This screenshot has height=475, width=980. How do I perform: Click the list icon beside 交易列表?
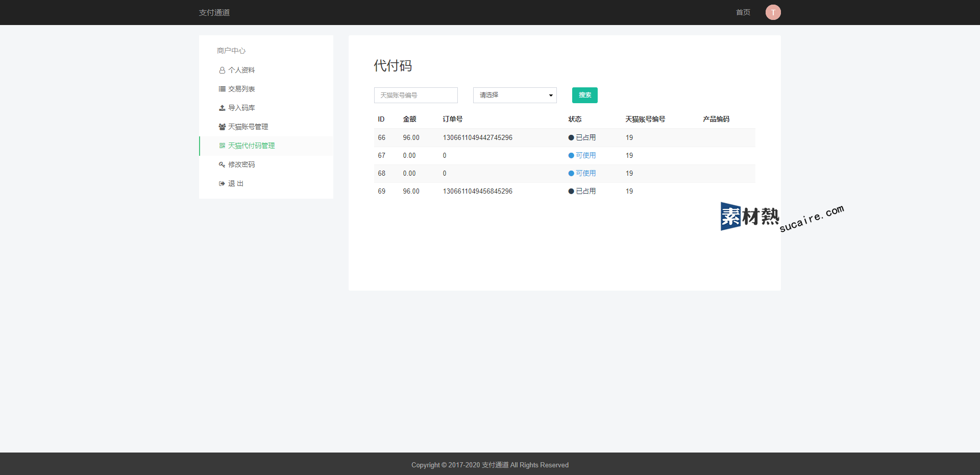click(222, 89)
